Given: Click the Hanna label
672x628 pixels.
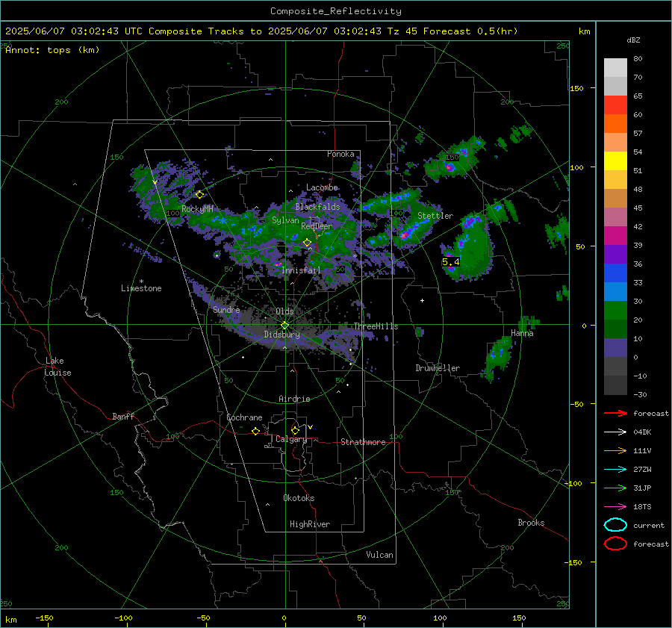Looking at the screenshot, I should coord(522,334).
